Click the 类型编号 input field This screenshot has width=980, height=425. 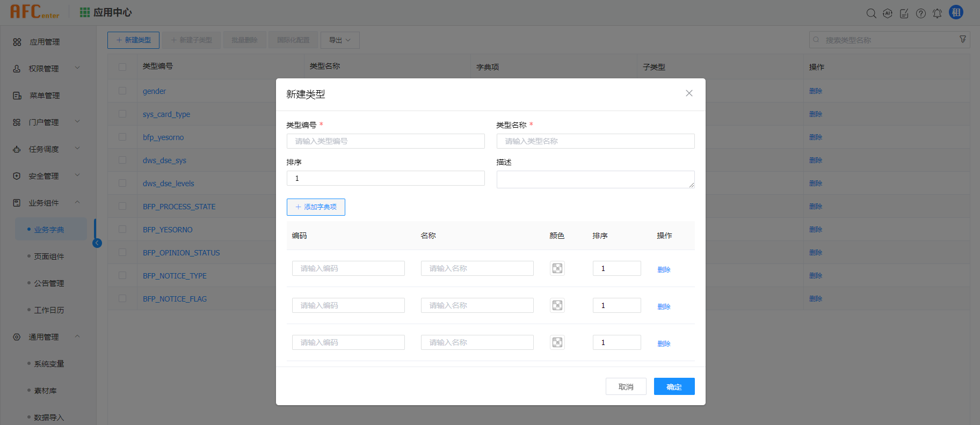coord(386,141)
